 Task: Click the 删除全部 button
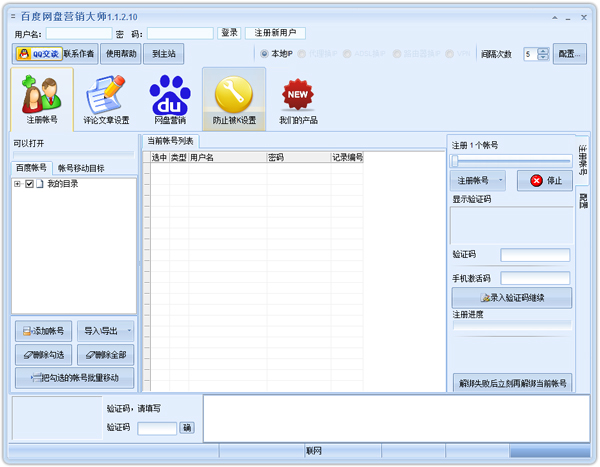(106, 355)
